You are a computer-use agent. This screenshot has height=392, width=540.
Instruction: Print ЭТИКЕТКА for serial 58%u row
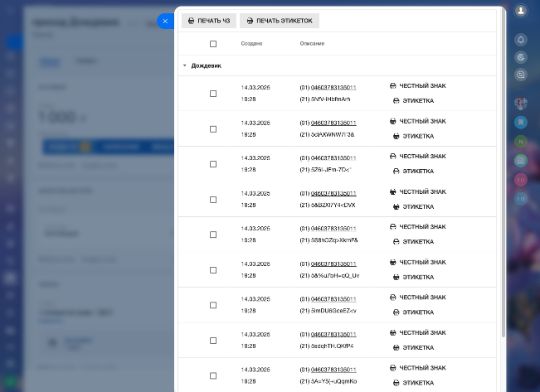click(413, 277)
